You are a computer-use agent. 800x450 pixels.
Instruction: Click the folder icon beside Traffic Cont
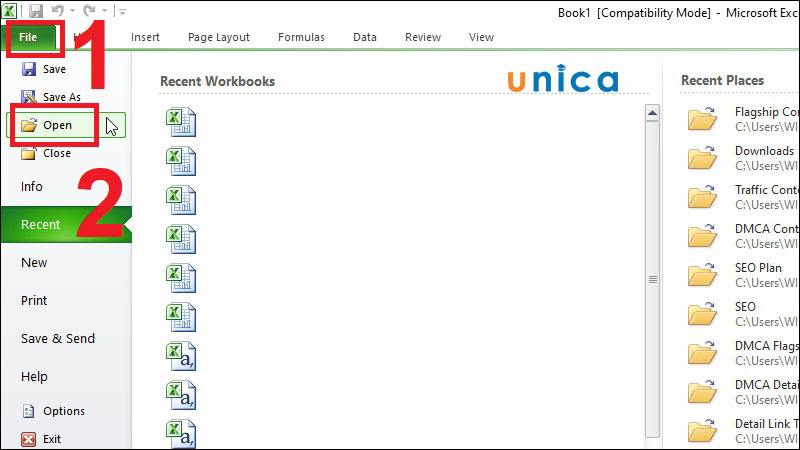(703, 197)
